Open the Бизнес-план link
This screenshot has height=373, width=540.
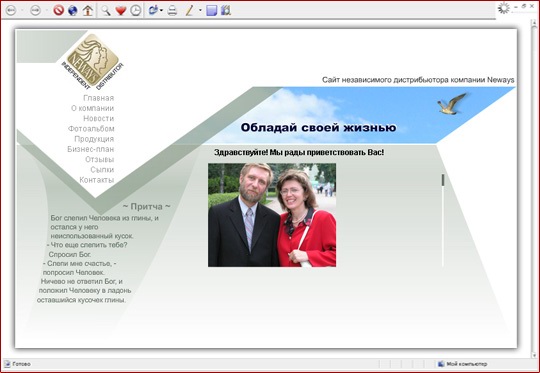tap(91, 149)
